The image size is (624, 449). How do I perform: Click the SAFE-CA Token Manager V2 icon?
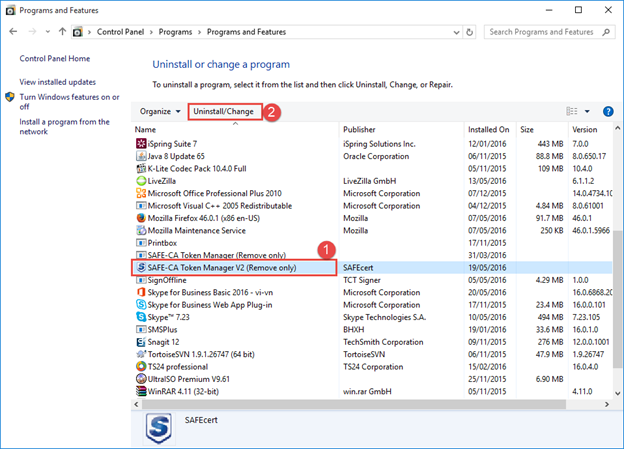(141, 267)
